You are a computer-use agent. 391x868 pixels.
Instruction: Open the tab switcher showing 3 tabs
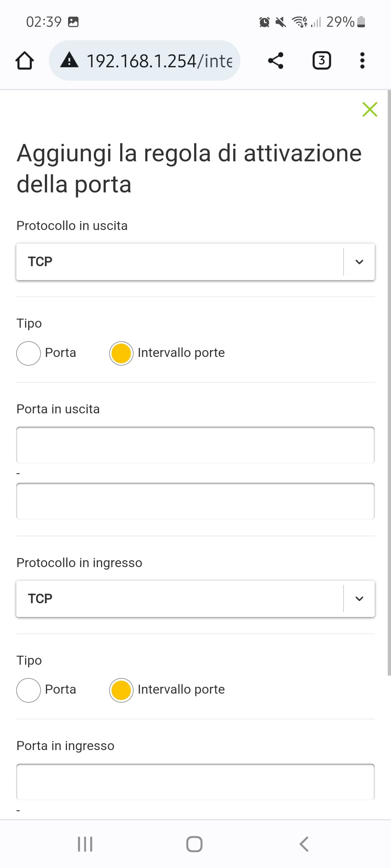click(x=321, y=60)
